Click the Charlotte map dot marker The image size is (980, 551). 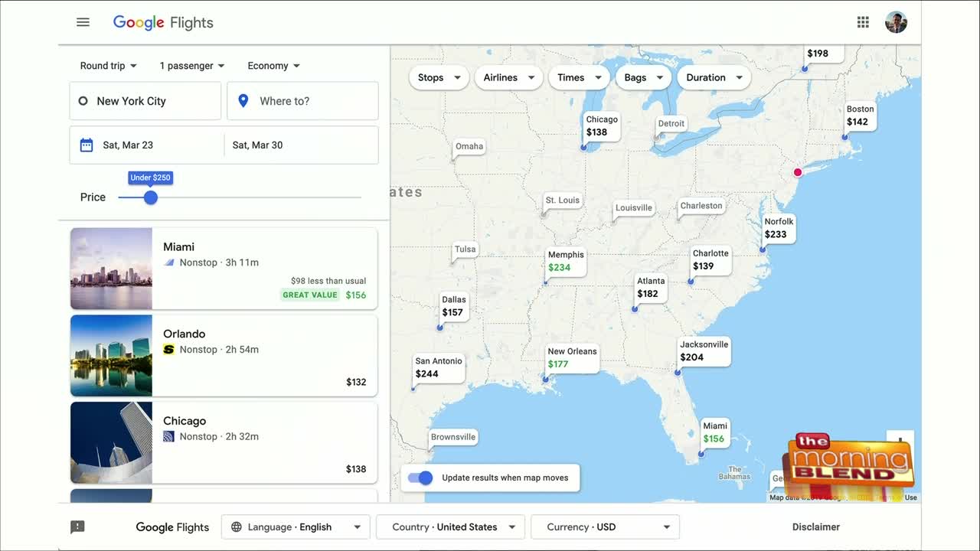click(691, 282)
